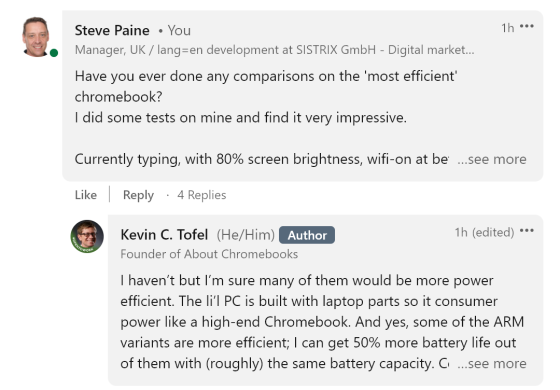This screenshot has width=560, height=390.
Task: Reply to Steve Paine's comment
Action: [x=138, y=195]
